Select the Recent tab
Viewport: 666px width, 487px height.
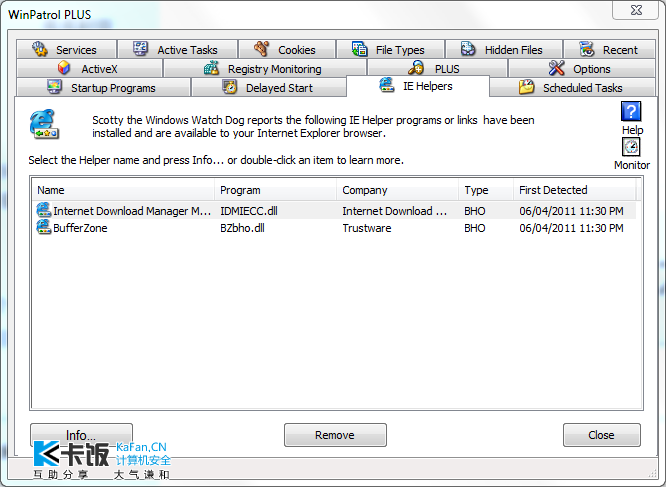point(610,49)
